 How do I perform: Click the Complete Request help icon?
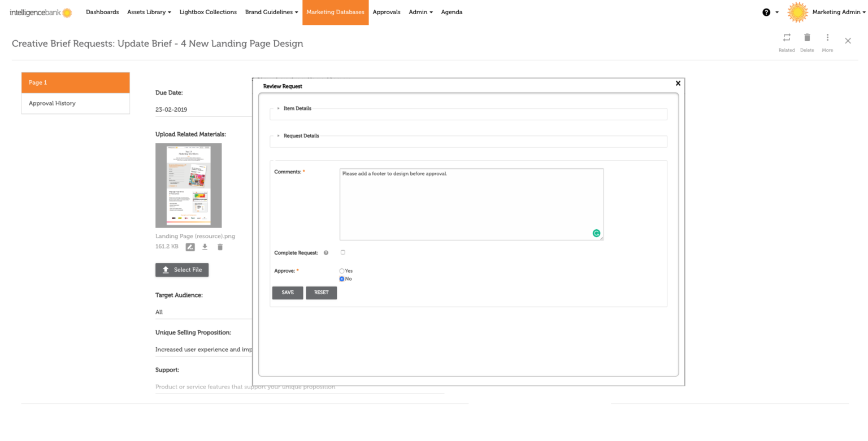[x=326, y=253]
